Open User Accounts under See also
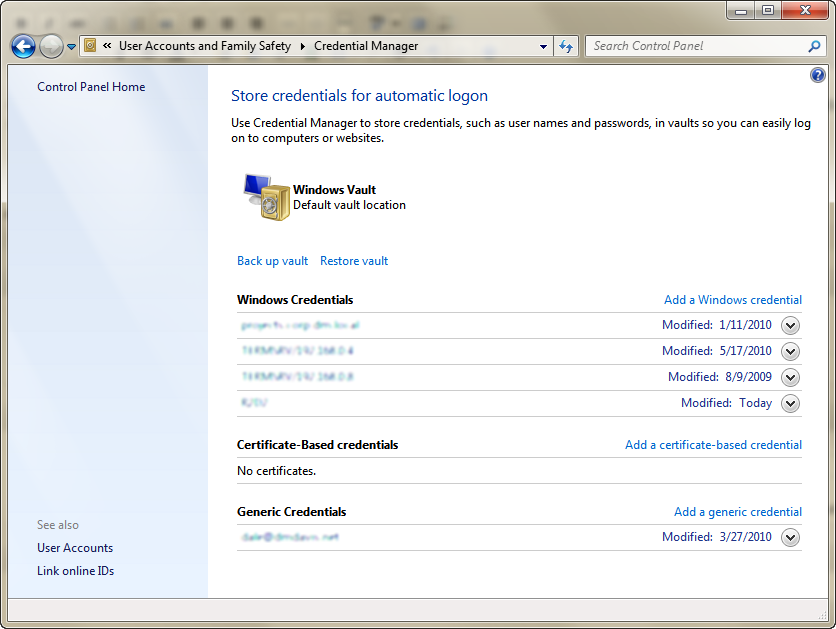The width and height of the screenshot is (836, 629). coord(75,548)
